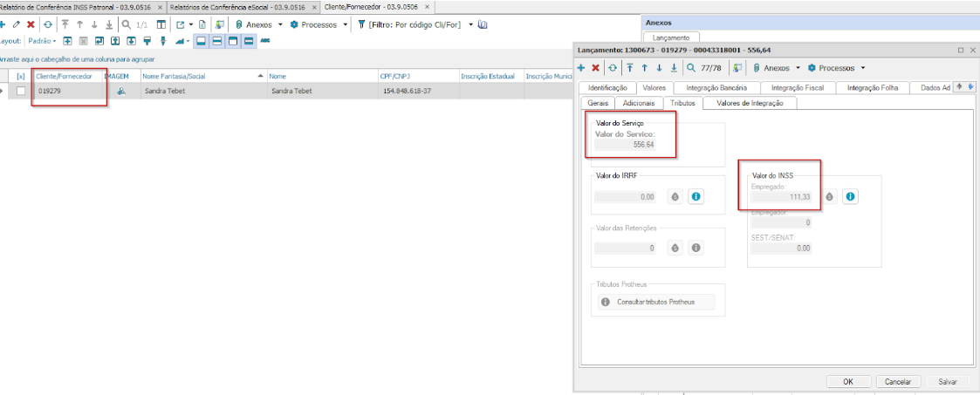The height and width of the screenshot is (395, 980).
Task: Click the Cancelar button
Action: [x=898, y=381]
